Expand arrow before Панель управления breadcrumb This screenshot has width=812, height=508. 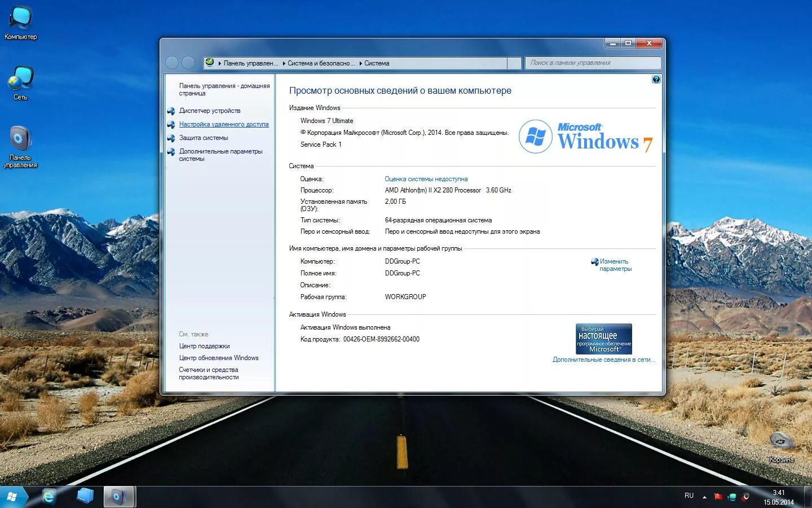click(x=220, y=63)
